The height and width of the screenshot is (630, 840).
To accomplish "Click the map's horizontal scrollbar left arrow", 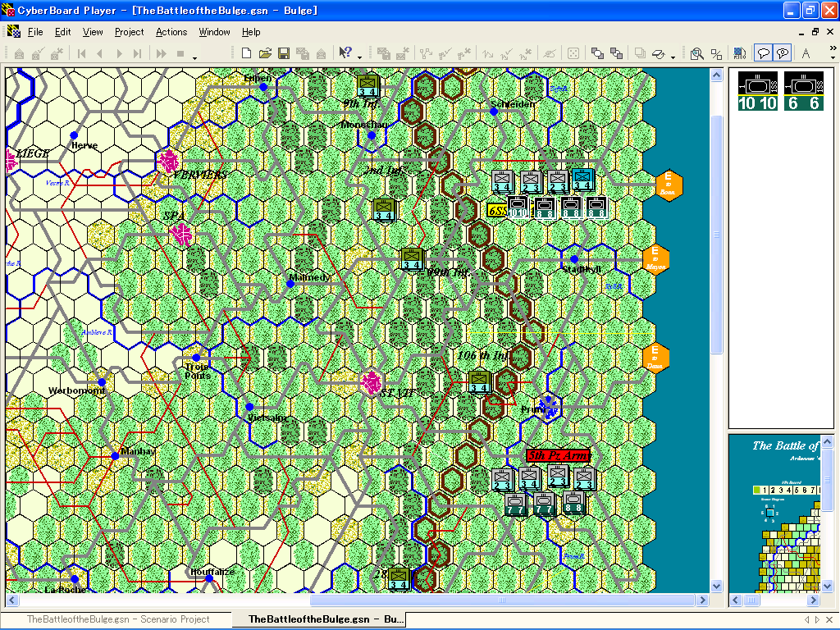I will click(11, 600).
